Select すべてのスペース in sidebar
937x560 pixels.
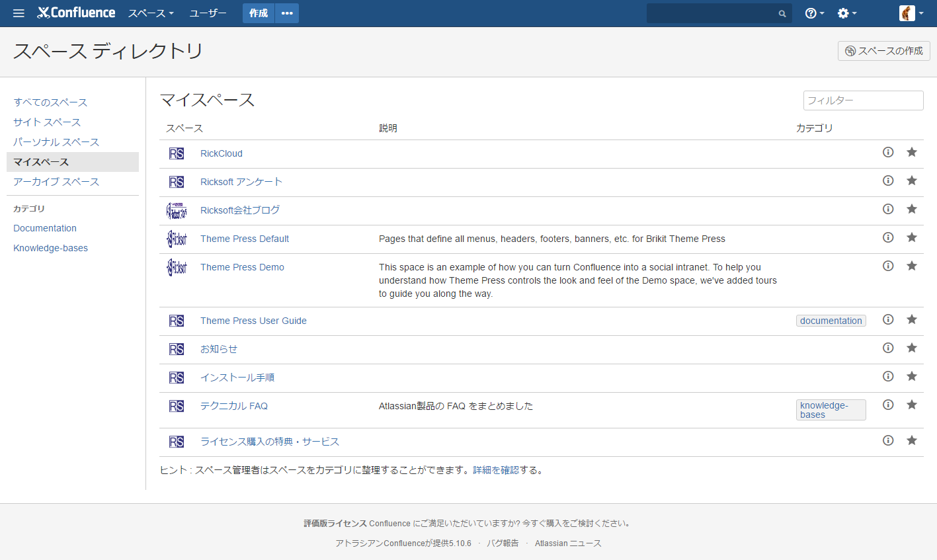click(50, 102)
